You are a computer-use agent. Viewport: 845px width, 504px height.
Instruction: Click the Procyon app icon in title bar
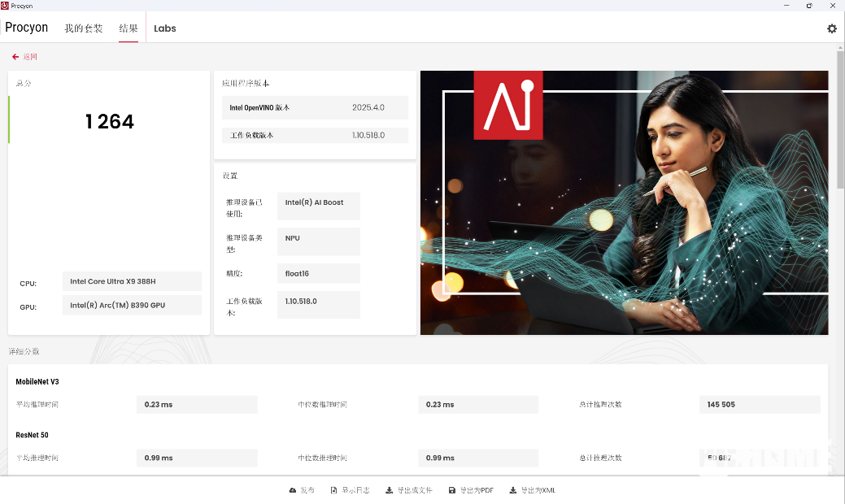(x=5, y=5)
